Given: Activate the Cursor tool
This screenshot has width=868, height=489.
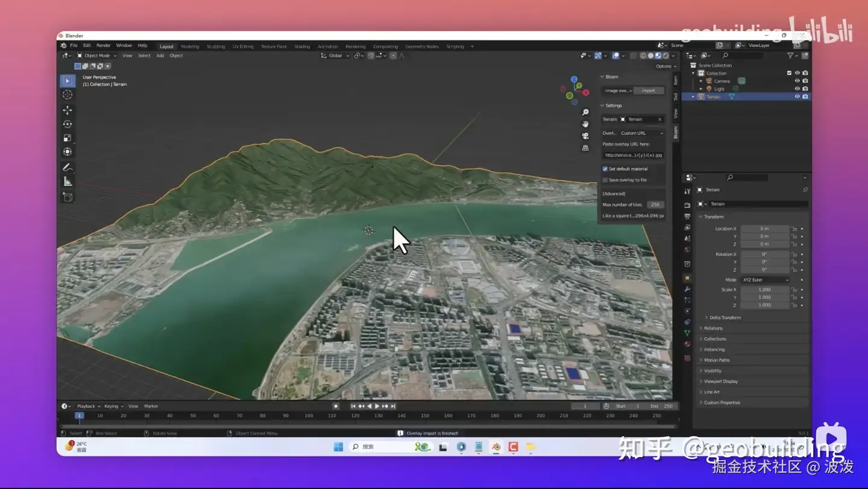Looking at the screenshot, I should click(x=68, y=95).
